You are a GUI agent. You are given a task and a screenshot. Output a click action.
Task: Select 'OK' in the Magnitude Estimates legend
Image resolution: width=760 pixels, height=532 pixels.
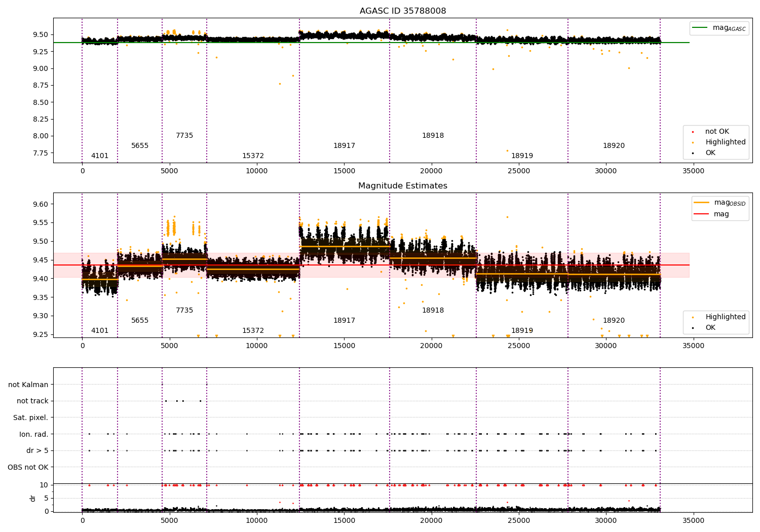click(710, 328)
